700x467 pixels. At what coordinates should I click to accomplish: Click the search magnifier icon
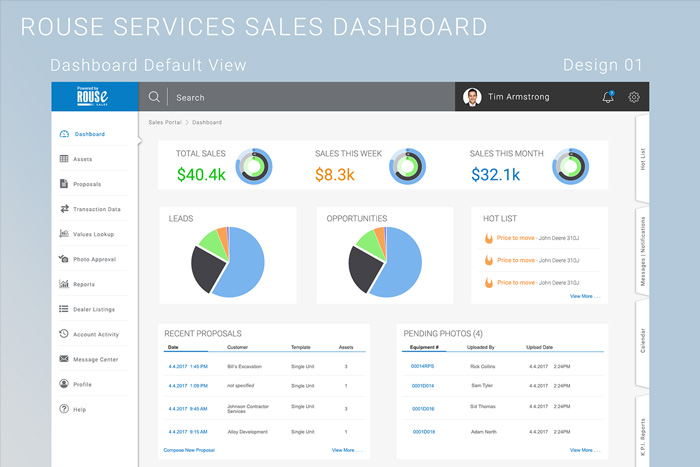pyautogui.click(x=154, y=97)
